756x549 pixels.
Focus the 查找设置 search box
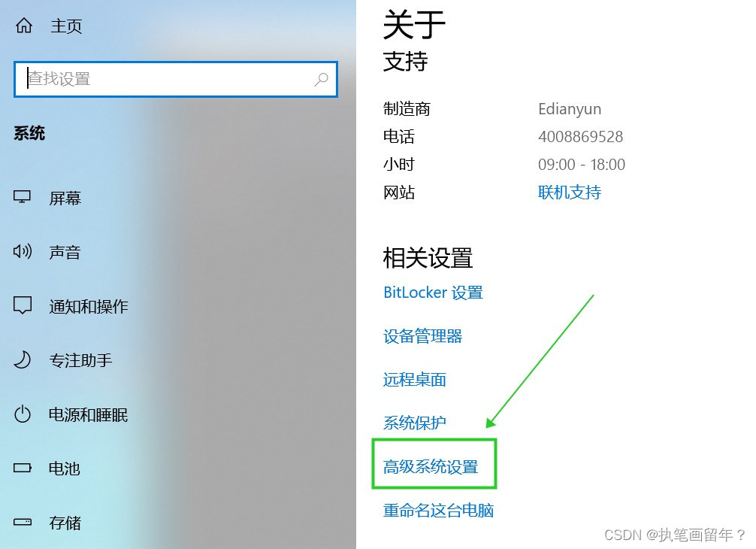(x=176, y=79)
